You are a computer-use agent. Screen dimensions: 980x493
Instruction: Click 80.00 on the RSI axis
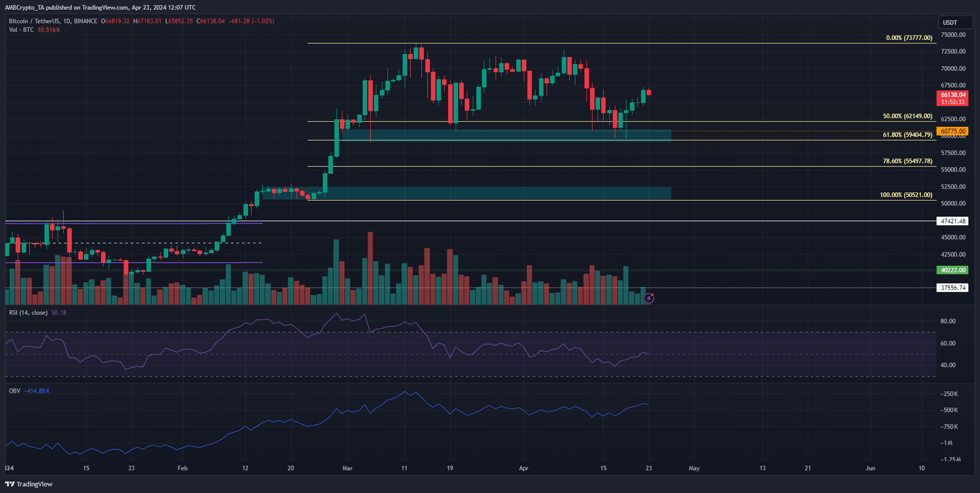tap(948, 322)
